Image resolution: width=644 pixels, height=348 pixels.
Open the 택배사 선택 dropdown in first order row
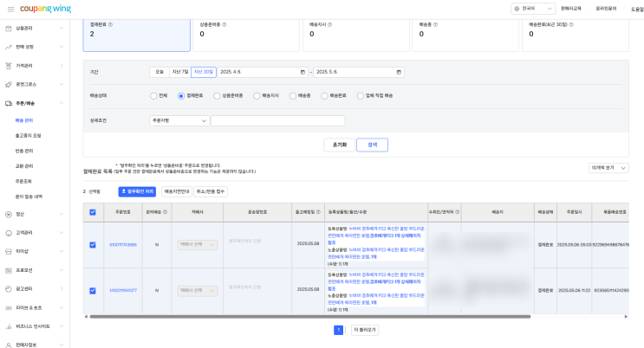pyautogui.click(x=198, y=245)
